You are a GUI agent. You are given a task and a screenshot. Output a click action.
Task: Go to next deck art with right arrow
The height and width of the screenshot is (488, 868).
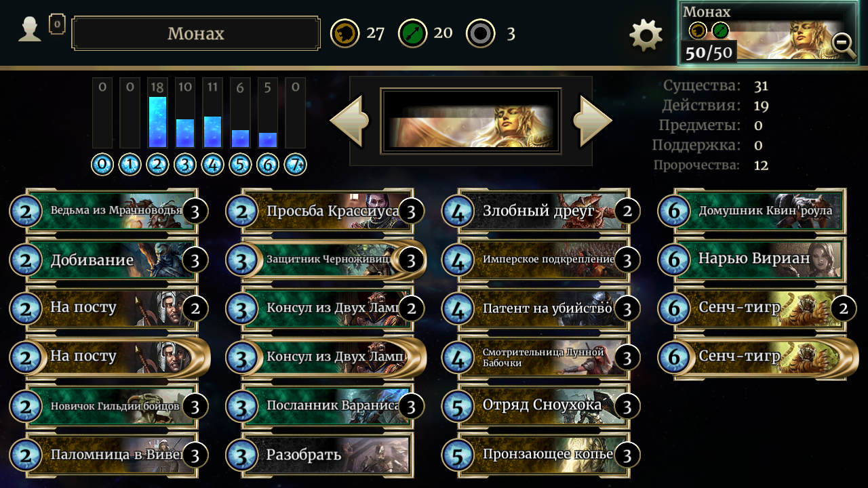[593, 121]
